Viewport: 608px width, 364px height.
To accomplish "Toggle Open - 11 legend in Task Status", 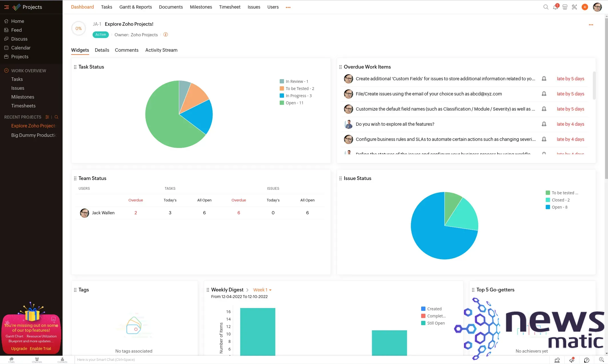I will click(x=291, y=103).
